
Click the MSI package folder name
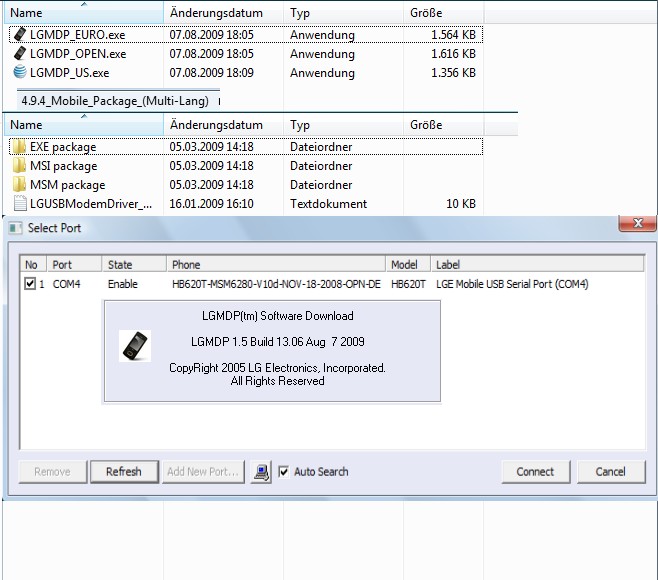pos(64,166)
